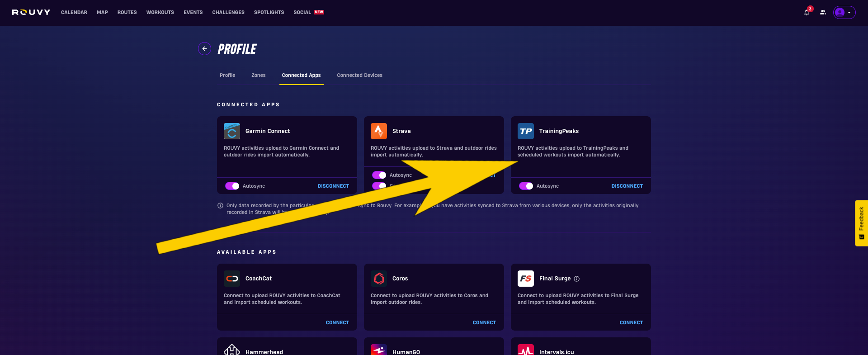Click the TrainingPeaks TP icon
868x355 pixels.
tap(526, 131)
